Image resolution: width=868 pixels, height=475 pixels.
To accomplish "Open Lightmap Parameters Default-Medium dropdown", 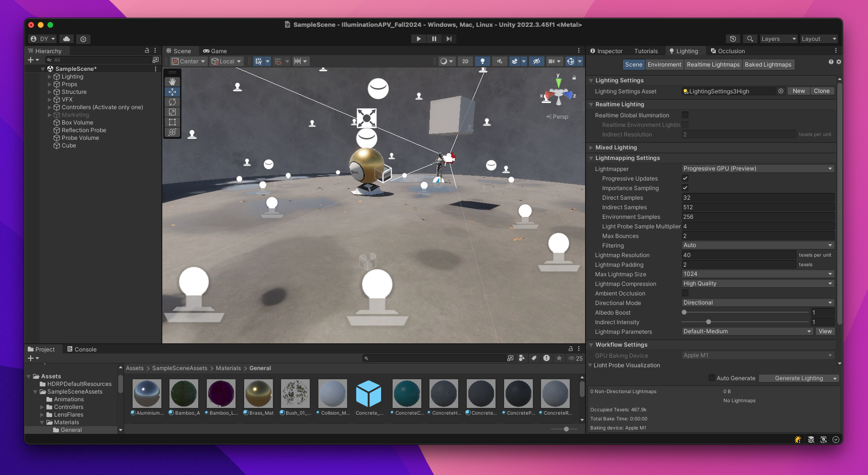I will tap(747, 331).
